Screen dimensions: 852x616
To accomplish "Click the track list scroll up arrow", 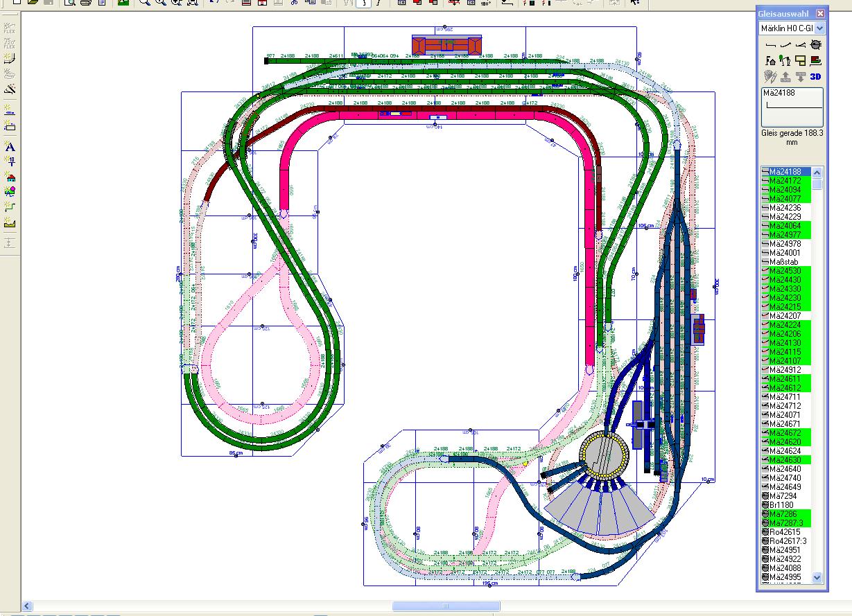I will pyautogui.click(x=817, y=173).
